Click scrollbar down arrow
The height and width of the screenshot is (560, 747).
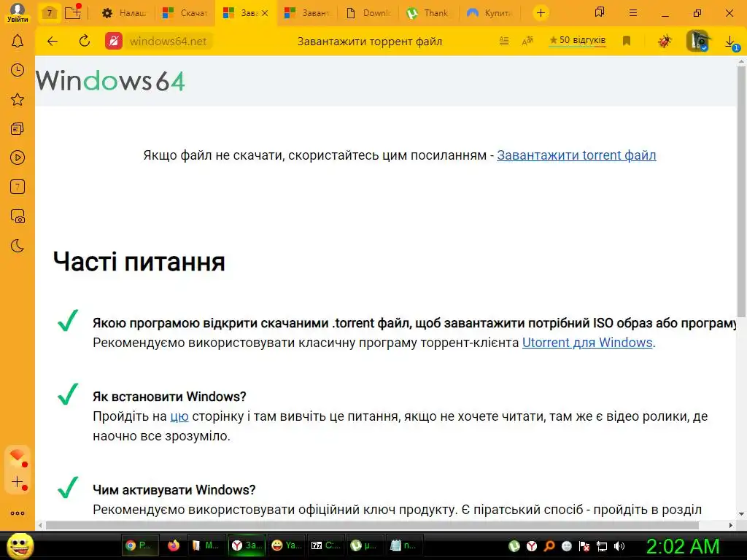(x=741, y=514)
